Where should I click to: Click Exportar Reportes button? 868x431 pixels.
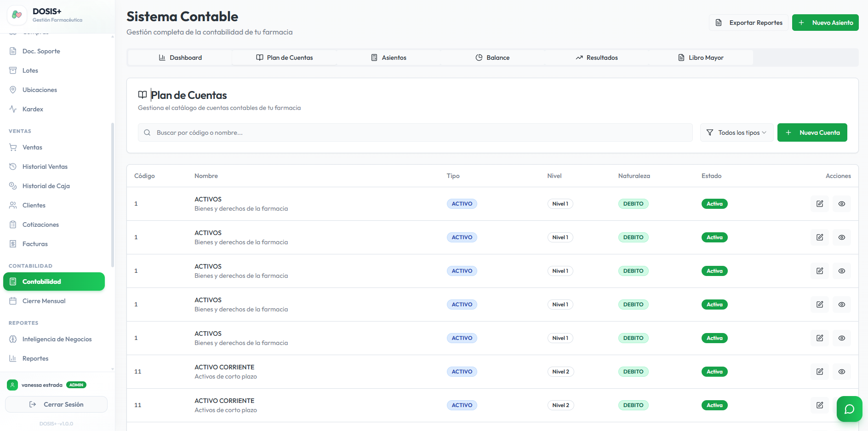748,23
